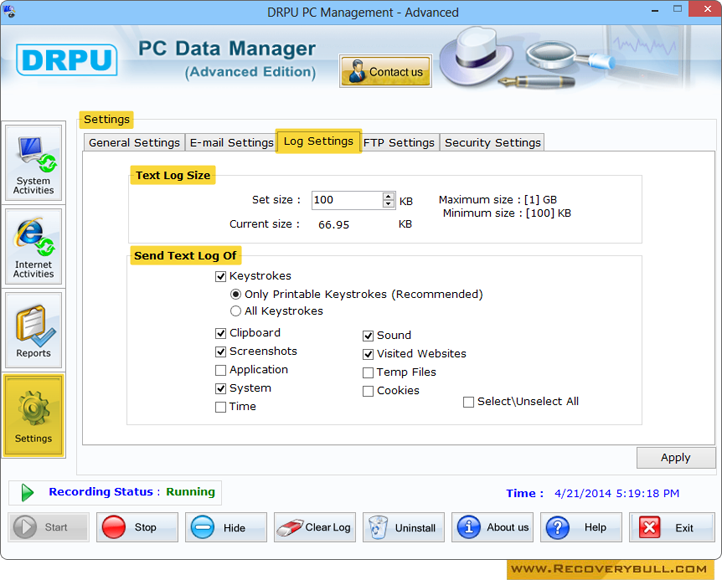
Task: Decrease set size with down arrow
Action: tap(389, 204)
